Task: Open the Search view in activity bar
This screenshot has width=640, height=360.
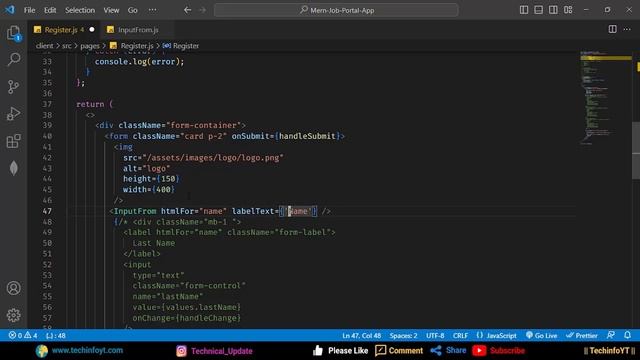Action: [13, 60]
